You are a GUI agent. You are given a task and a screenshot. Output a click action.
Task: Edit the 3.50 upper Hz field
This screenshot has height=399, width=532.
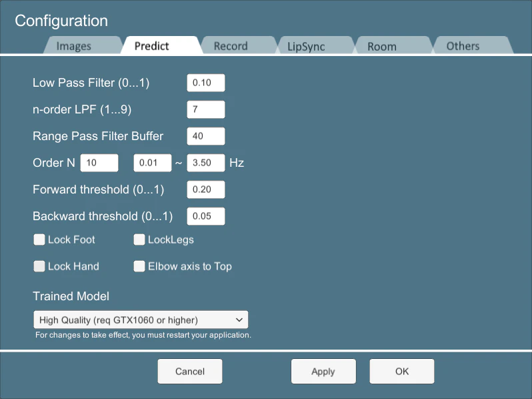[x=205, y=163]
